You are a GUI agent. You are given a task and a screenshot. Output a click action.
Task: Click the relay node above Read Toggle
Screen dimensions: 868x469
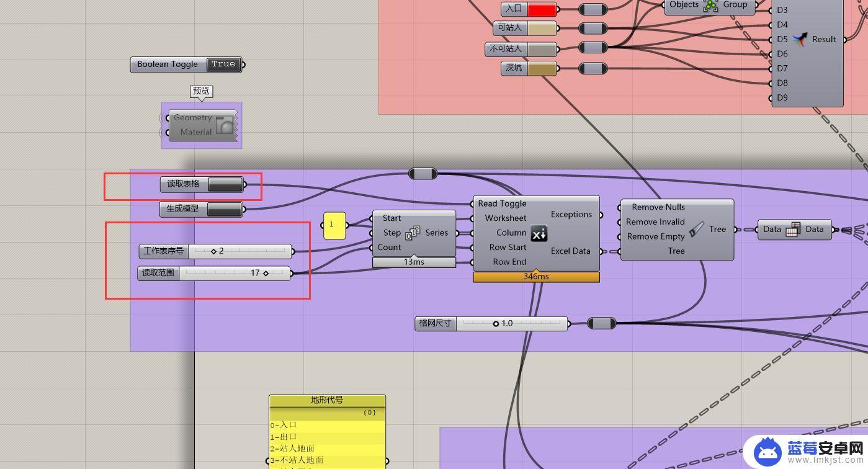[x=423, y=174]
